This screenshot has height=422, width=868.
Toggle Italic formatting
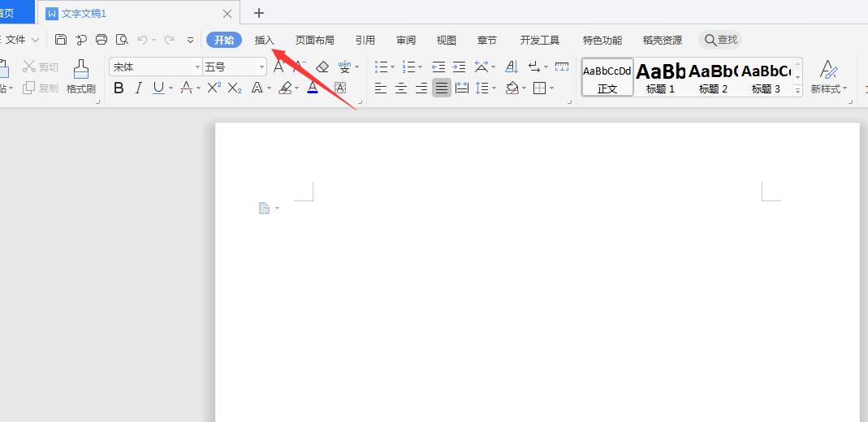(138, 88)
